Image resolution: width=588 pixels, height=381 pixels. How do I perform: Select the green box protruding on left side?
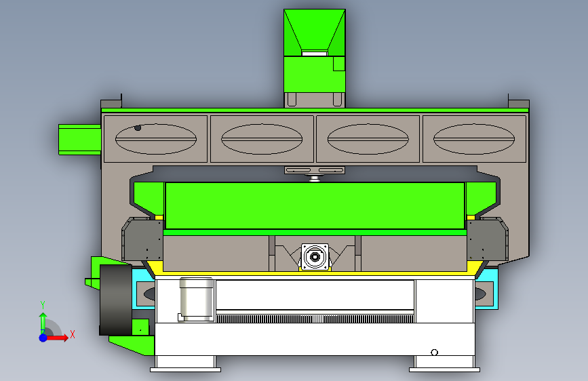coord(80,140)
